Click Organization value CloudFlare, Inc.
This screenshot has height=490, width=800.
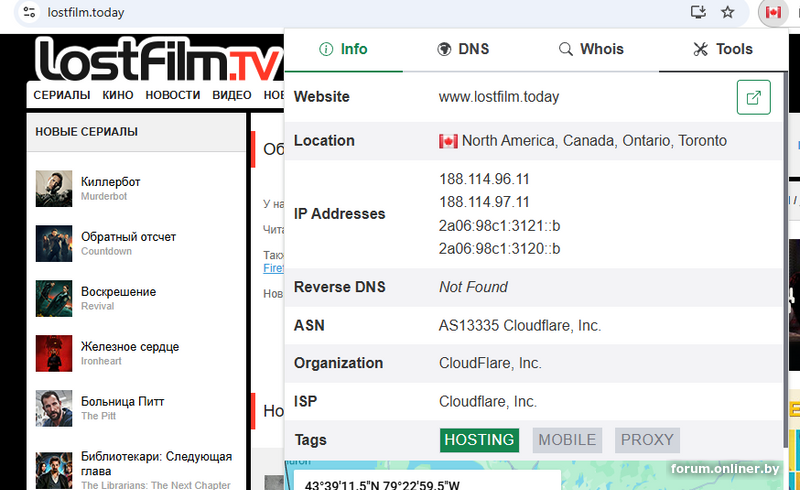tap(490, 363)
